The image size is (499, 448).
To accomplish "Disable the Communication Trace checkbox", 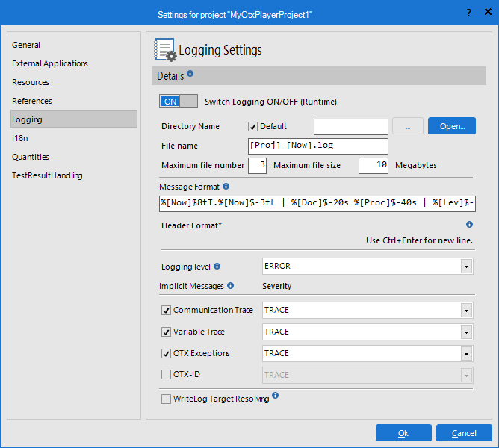I will tap(166, 310).
